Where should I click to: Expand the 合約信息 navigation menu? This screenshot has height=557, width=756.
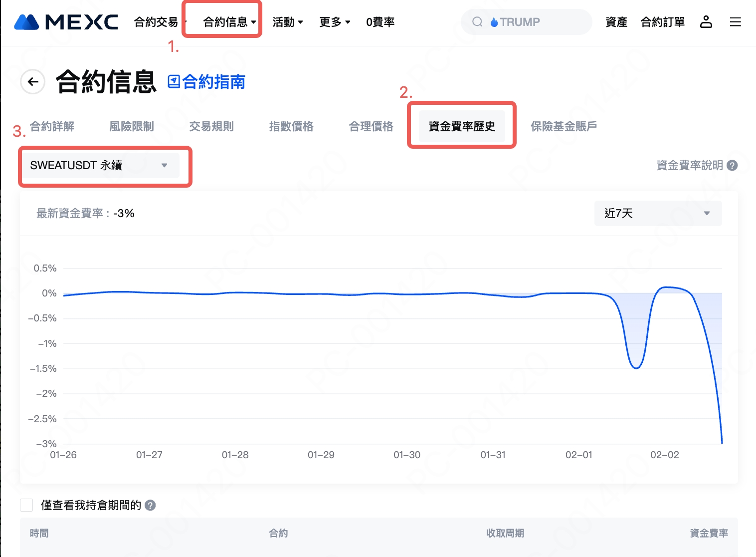click(x=229, y=22)
